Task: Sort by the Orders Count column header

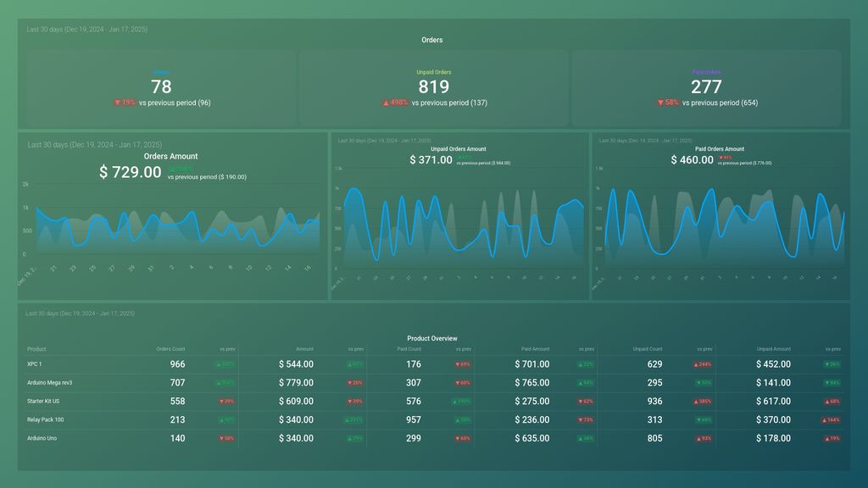Action: [170, 349]
